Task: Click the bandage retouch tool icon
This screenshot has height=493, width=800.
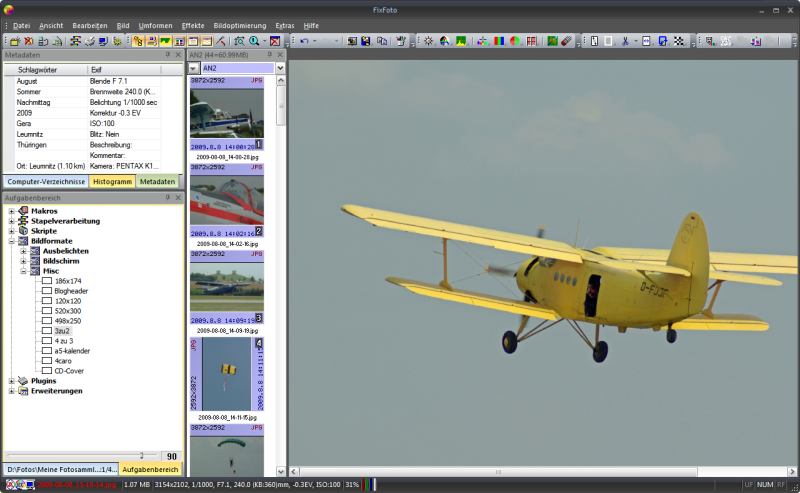Action: point(566,41)
